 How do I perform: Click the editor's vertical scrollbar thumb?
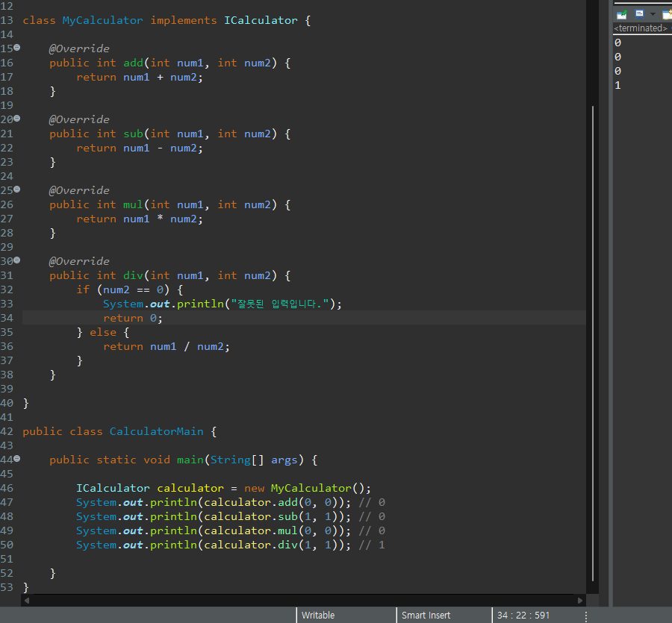[x=593, y=343]
